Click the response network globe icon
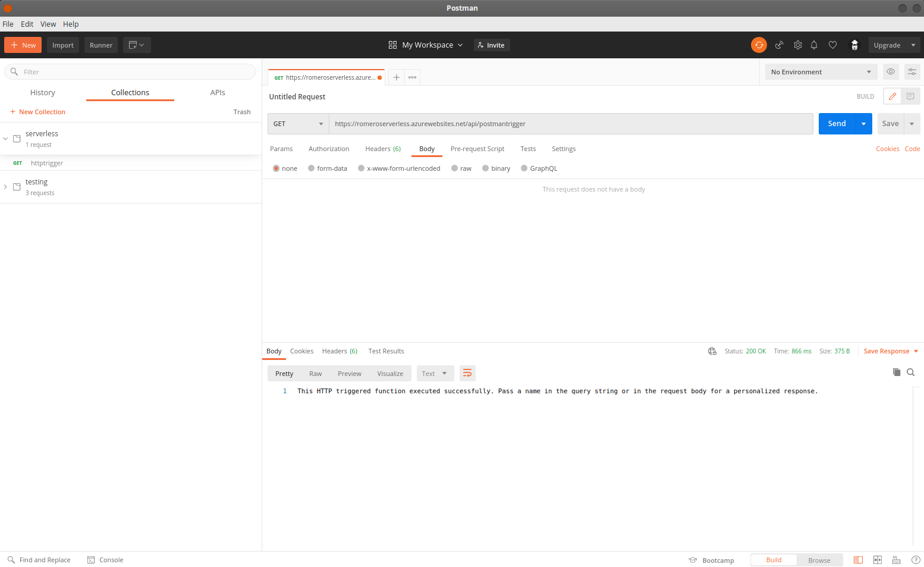 pyautogui.click(x=712, y=352)
